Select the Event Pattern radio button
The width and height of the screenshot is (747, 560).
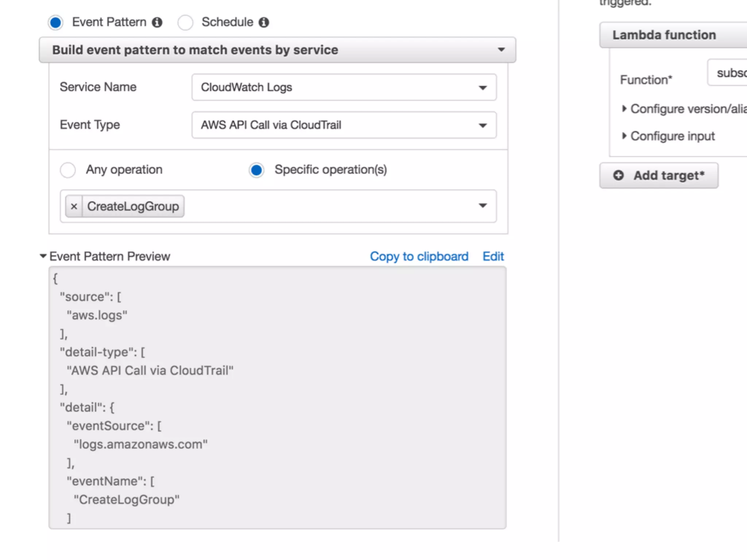click(x=56, y=23)
